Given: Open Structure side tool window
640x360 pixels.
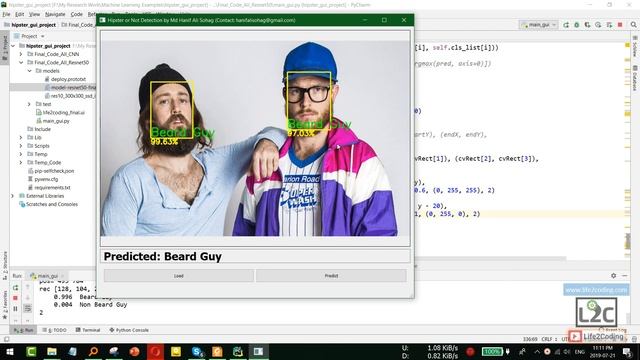Looking at the screenshot, I should [x=5, y=265].
